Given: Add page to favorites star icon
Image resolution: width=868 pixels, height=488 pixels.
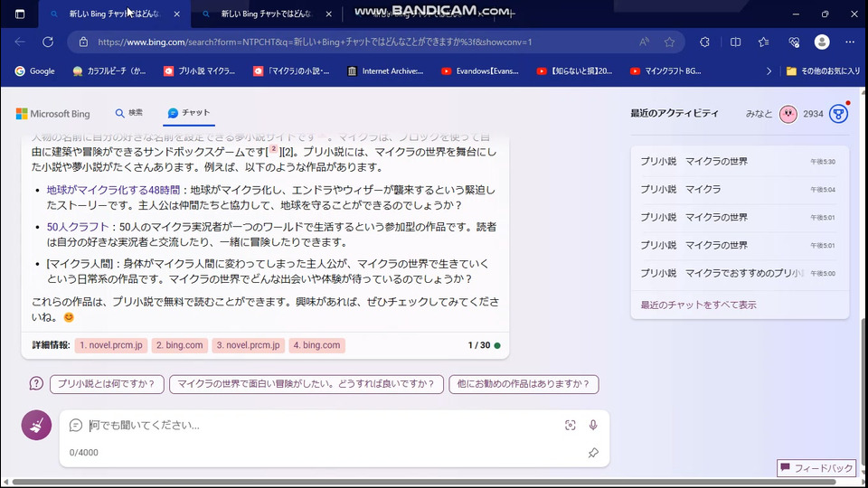Looking at the screenshot, I should [669, 42].
